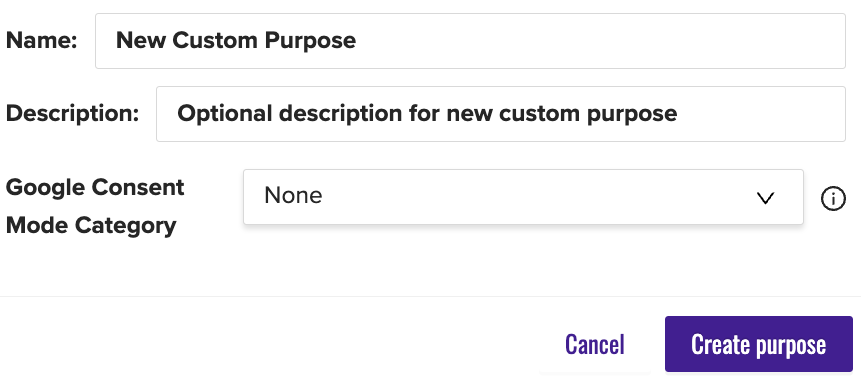Dismiss the dialog using Cancel

(x=595, y=344)
